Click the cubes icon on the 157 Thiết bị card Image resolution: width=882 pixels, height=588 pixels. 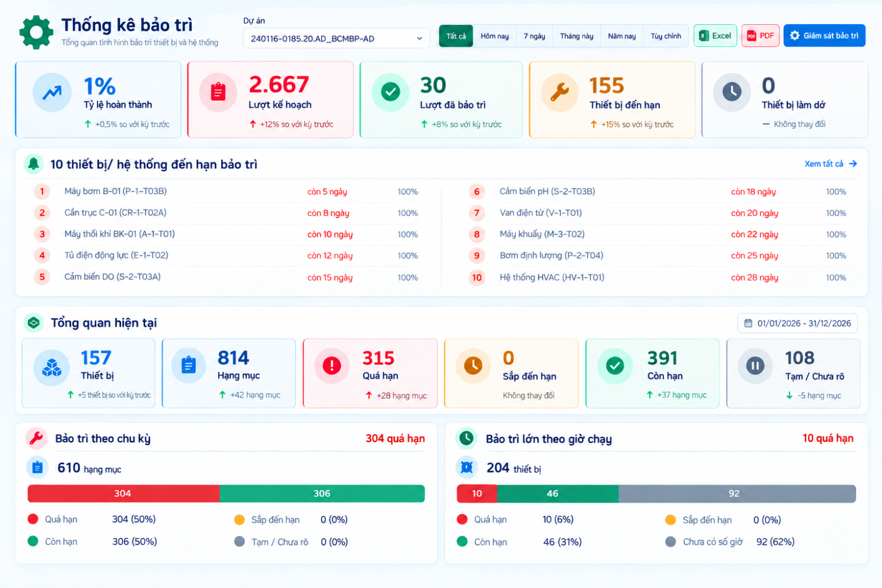click(x=52, y=367)
